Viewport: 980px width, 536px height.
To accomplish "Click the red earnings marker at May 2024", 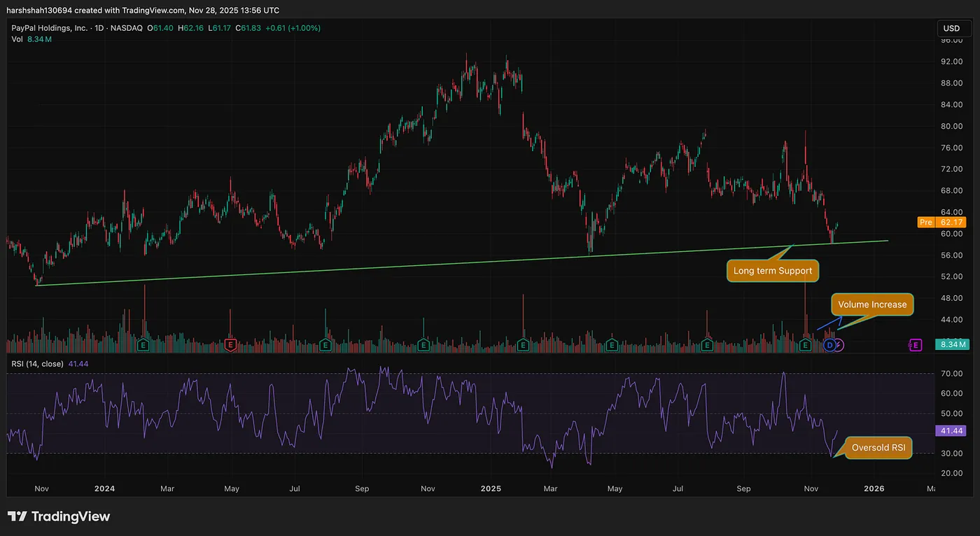I will tap(230, 345).
